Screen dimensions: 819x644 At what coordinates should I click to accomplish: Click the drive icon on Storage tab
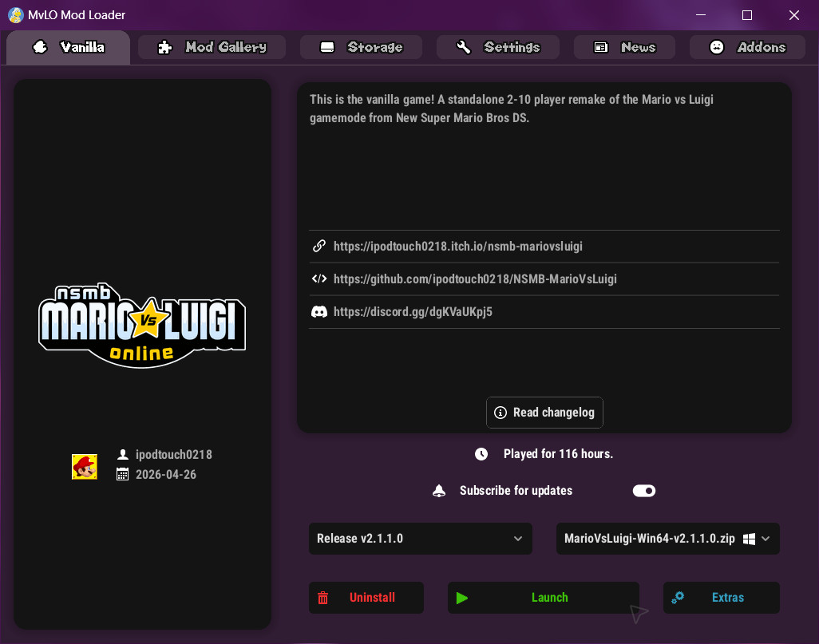(x=327, y=48)
